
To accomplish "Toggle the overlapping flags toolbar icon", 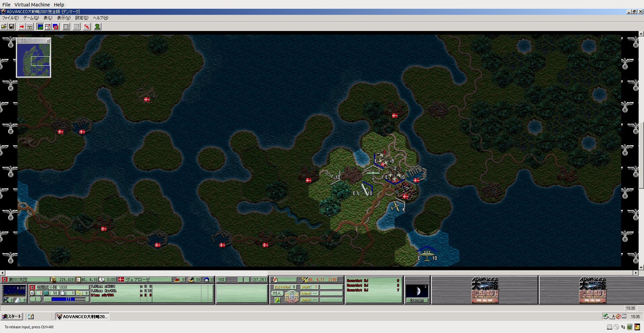I will coord(56,27).
